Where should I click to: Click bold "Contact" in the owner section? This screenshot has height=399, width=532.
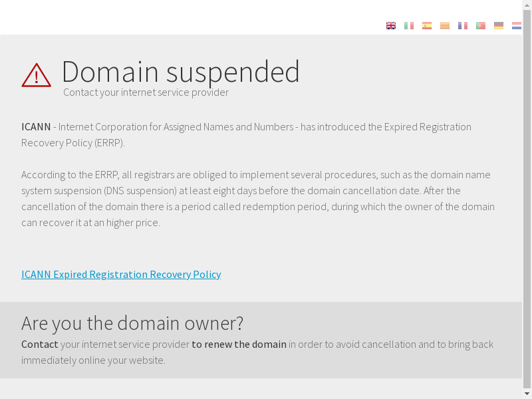tap(40, 344)
